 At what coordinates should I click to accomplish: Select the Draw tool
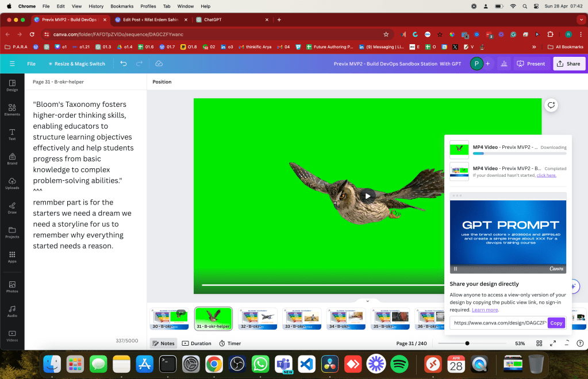tap(12, 208)
